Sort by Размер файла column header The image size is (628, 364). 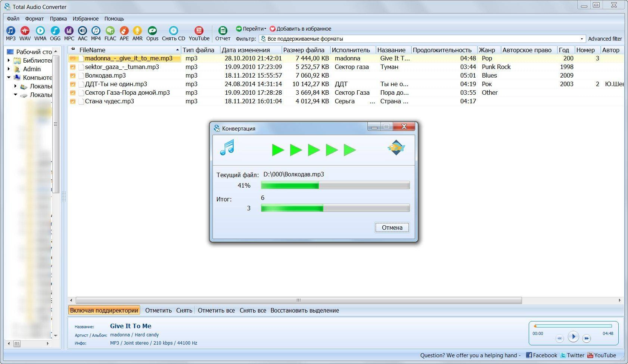point(306,50)
